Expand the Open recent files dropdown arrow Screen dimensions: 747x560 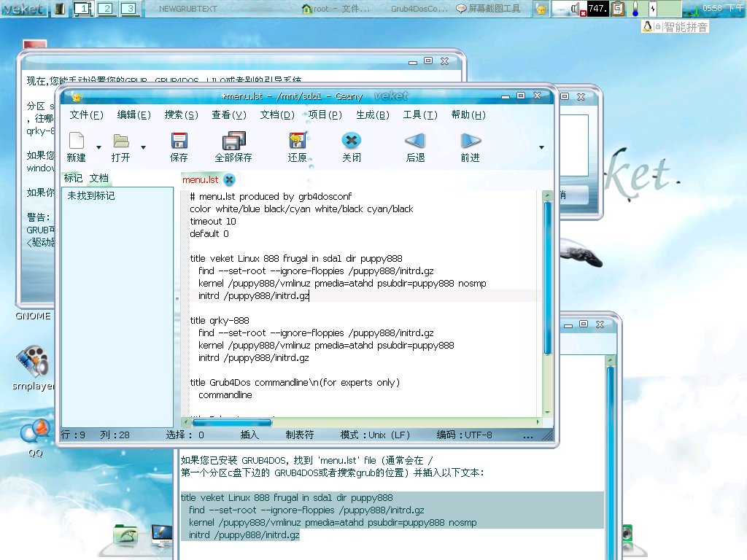[x=143, y=147]
